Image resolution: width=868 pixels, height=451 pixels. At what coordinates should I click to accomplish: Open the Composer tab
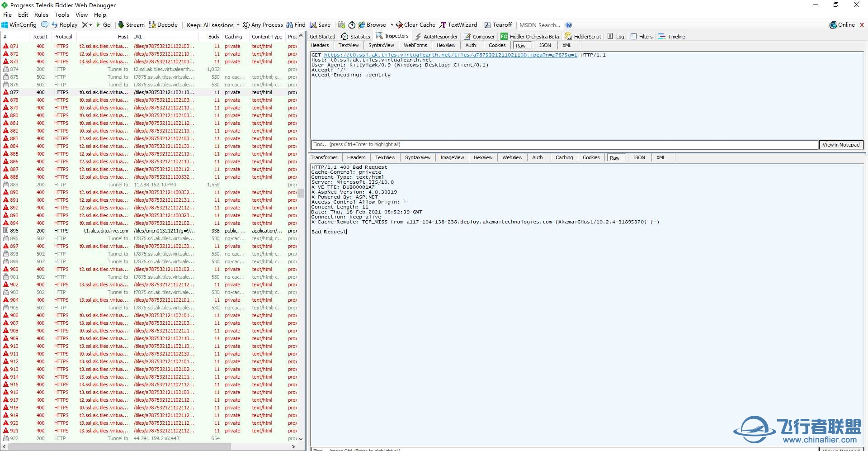(x=479, y=37)
